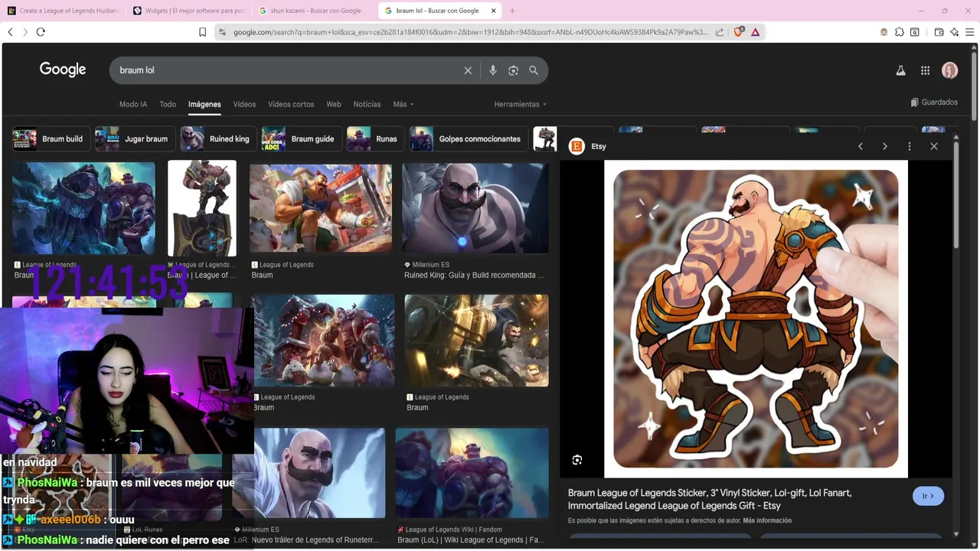
Task: Switch to Widgets browser tab
Action: click(x=188, y=11)
